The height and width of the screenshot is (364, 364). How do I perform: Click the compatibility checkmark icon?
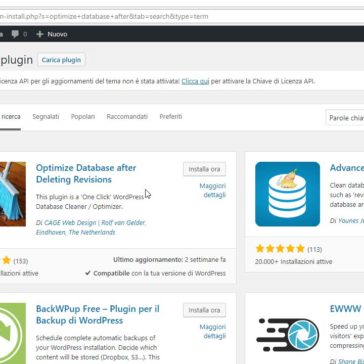(x=88, y=273)
